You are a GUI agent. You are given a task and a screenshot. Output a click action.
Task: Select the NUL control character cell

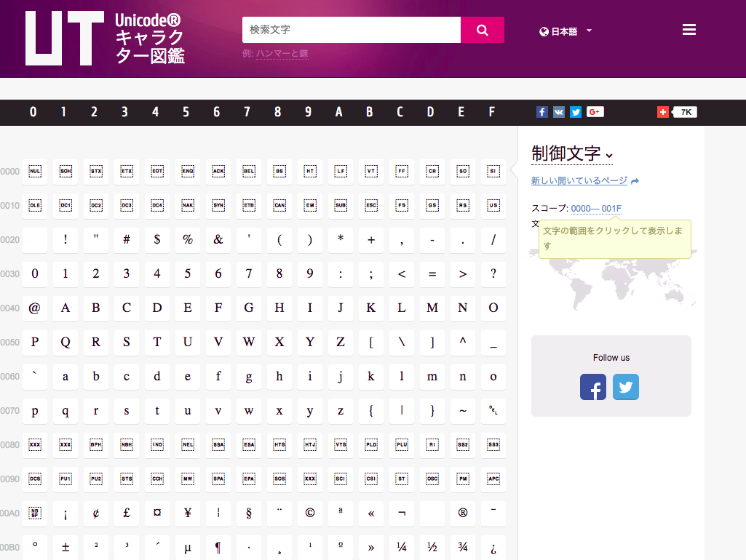34,172
